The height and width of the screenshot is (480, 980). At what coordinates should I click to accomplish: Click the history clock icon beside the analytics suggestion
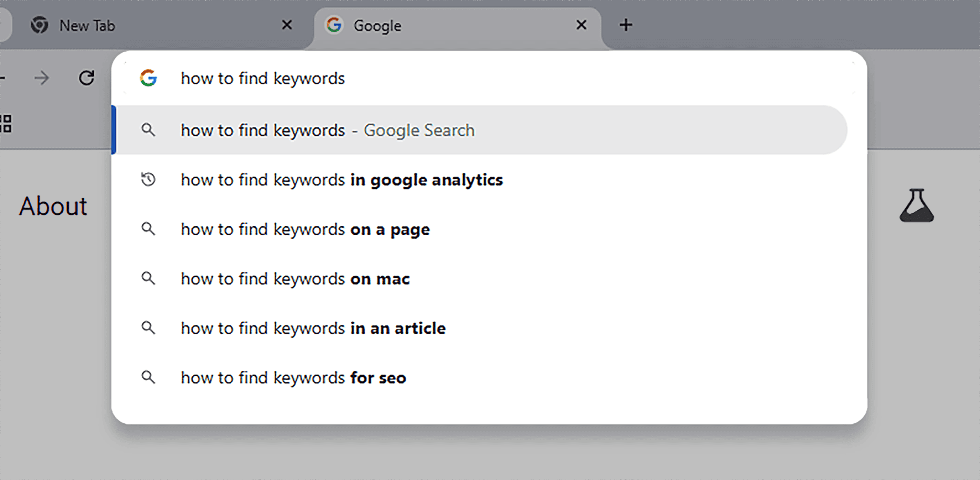[149, 179]
